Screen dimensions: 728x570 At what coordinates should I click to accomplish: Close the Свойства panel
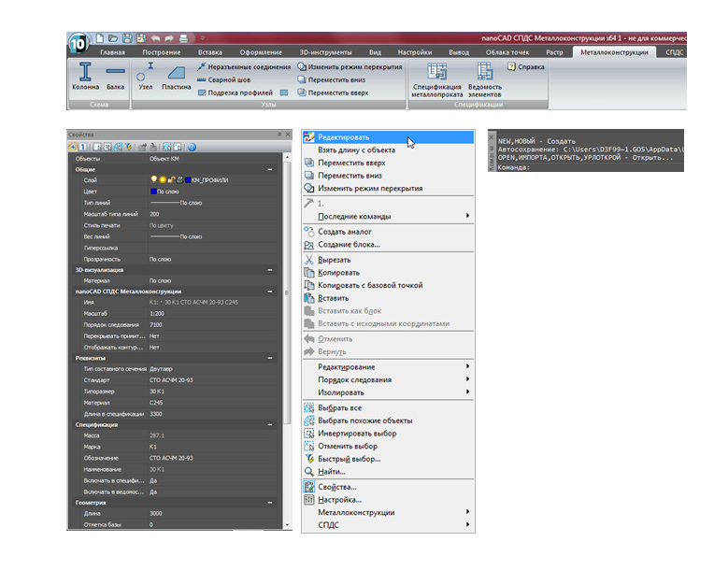pyautogui.click(x=288, y=135)
